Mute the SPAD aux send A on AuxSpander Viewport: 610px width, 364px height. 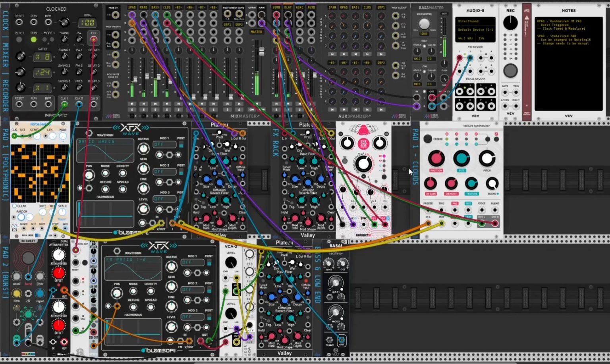click(332, 54)
